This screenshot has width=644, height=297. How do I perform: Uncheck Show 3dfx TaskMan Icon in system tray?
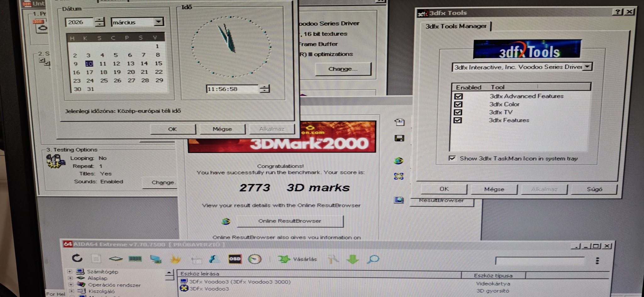pyautogui.click(x=452, y=158)
